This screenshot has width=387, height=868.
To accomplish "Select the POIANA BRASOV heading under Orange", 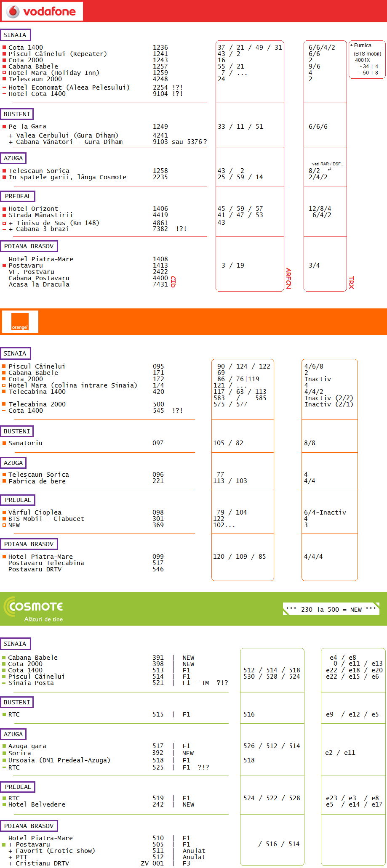I will [29, 544].
